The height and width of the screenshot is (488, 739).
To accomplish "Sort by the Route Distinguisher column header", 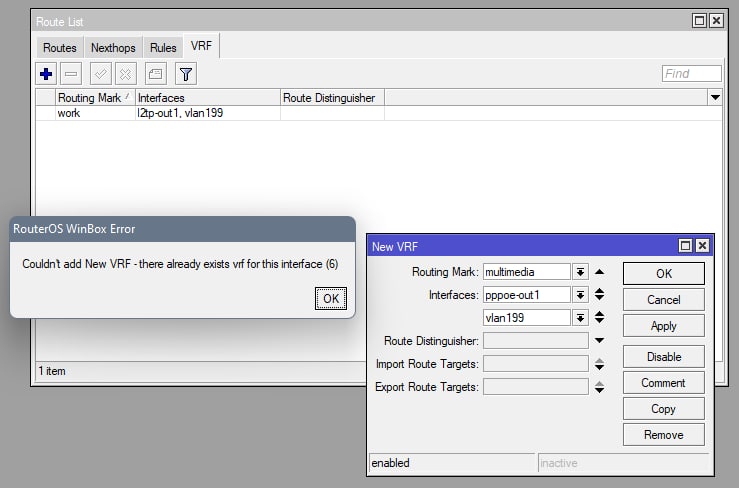I will [332, 98].
